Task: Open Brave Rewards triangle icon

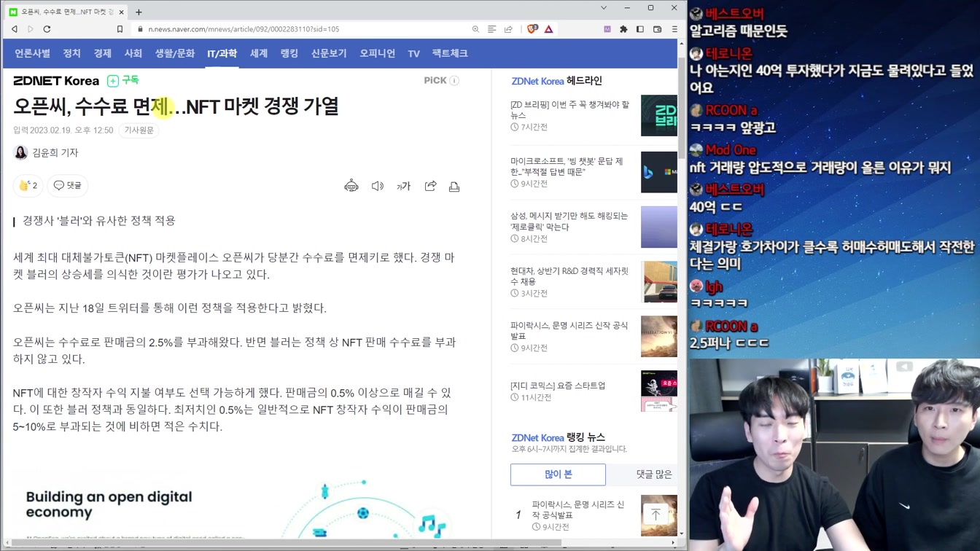Action: click(x=549, y=29)
